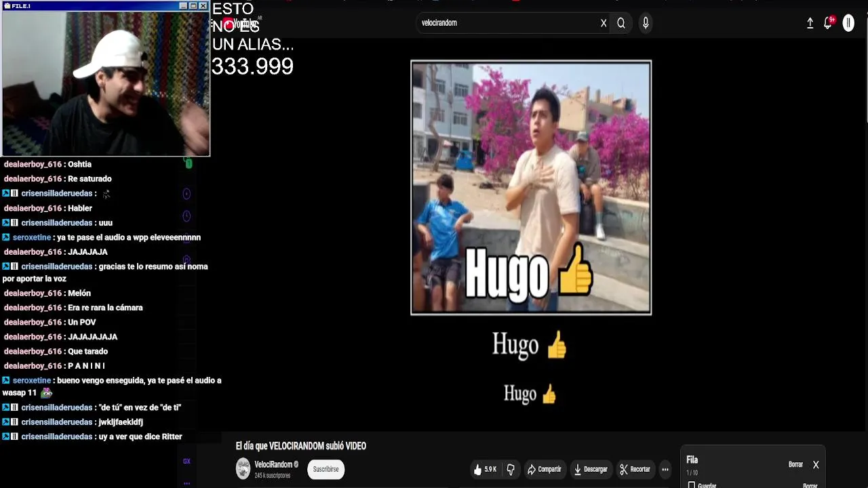Open the VelociRandom channel name link

pyautogui.click(x=273, y=464)
